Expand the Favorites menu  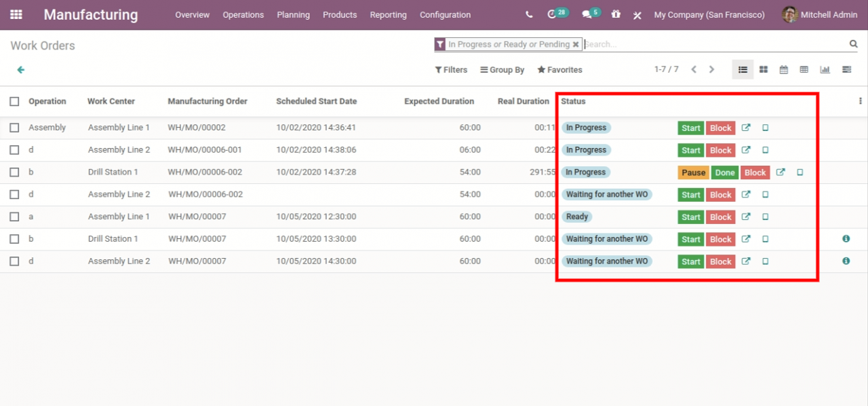pos(559,69)
